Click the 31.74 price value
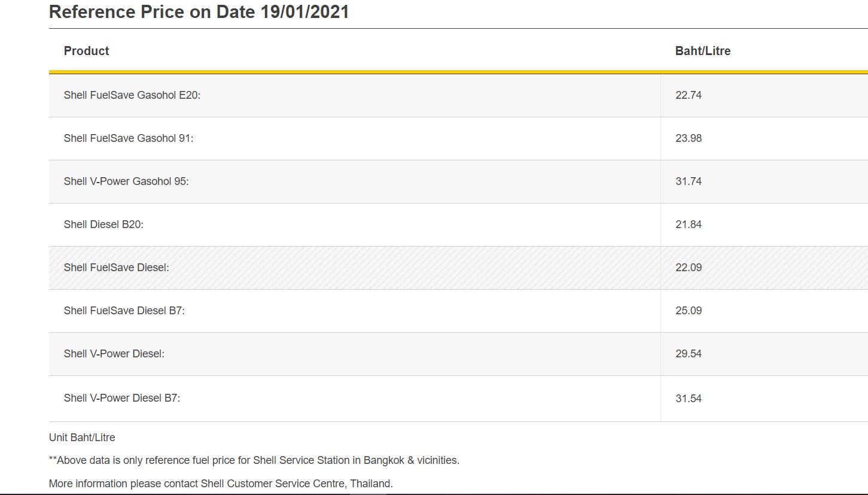 (x=689, y=181)
